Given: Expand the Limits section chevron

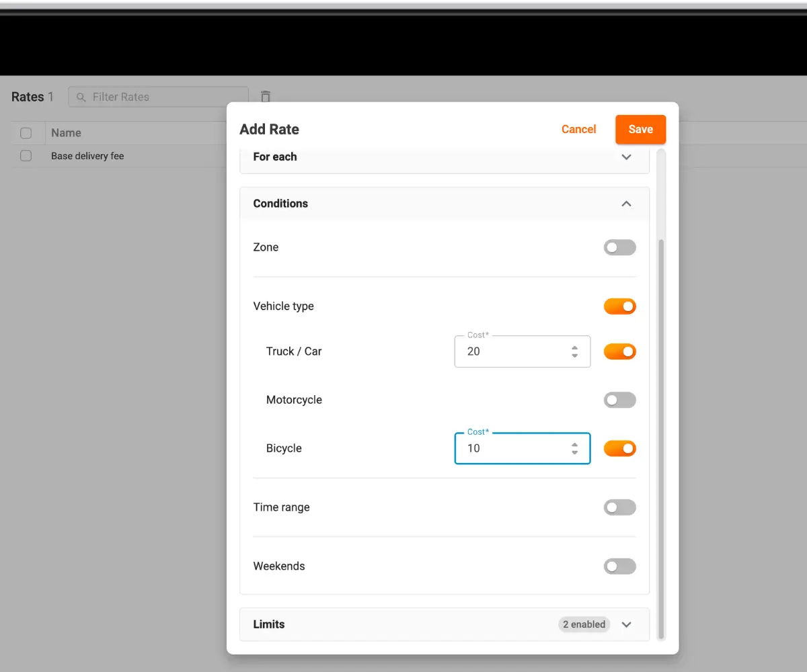Looking at the screenshot, I should pyautogui.click(x=626, y=624).
